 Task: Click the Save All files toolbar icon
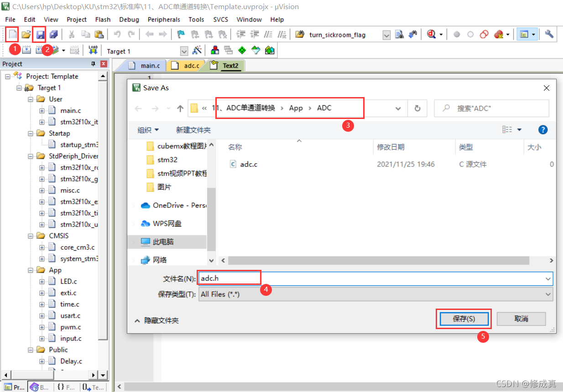(54, 34)
